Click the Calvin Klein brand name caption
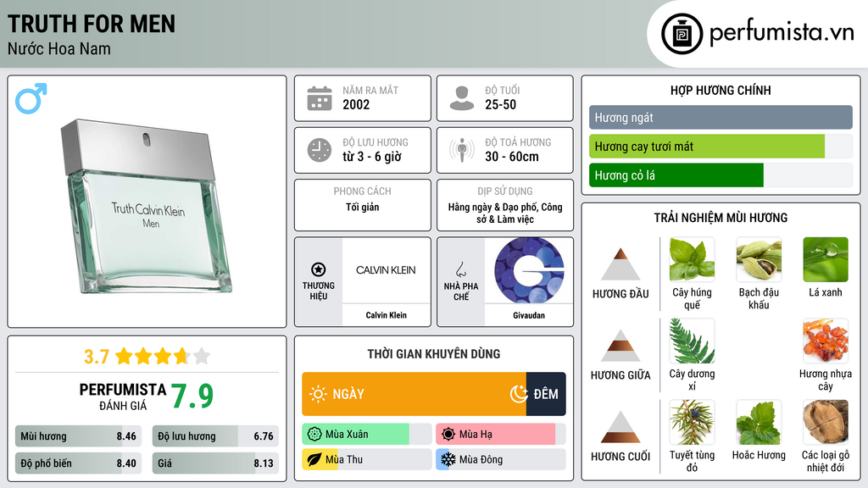 click(386, 315)
